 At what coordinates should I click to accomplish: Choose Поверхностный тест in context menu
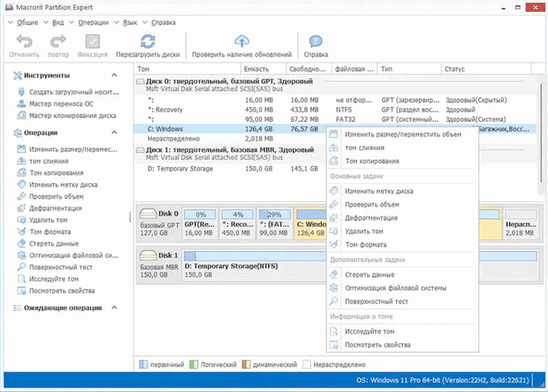pos(402,301)
